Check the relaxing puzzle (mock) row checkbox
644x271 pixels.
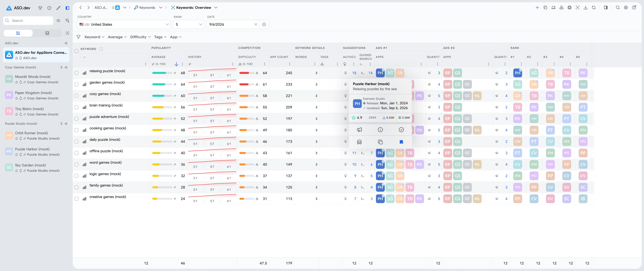coord(76,73)
